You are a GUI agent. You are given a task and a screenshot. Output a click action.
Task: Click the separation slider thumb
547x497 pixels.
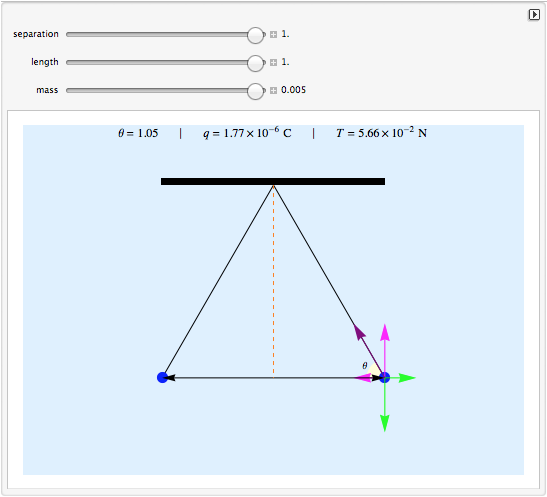click(255, 35)
